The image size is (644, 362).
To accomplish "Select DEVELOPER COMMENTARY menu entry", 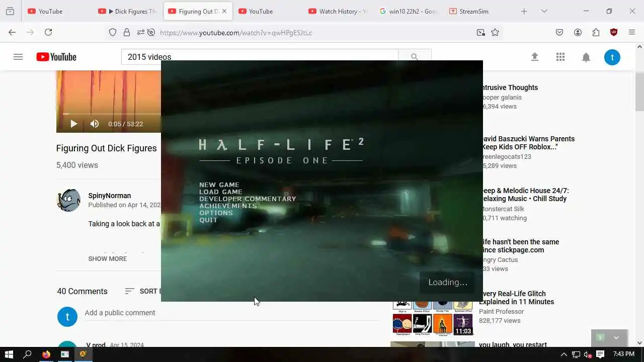I will click(248, 199).
